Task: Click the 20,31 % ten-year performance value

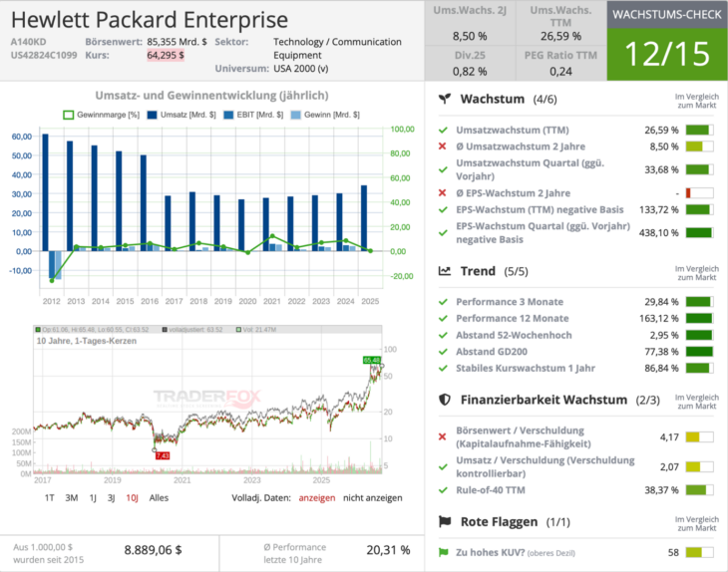Action: tap(388, 550)
